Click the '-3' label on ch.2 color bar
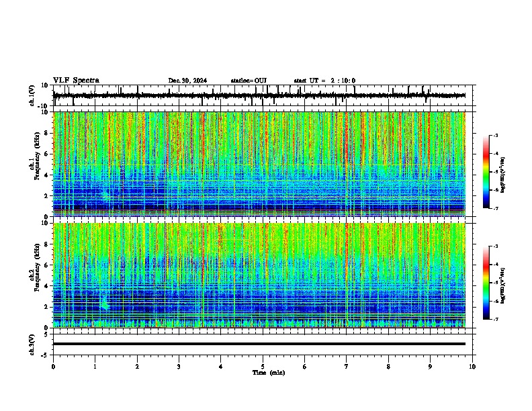The width and height of the screenshot is (532, 411). [495, 246]
